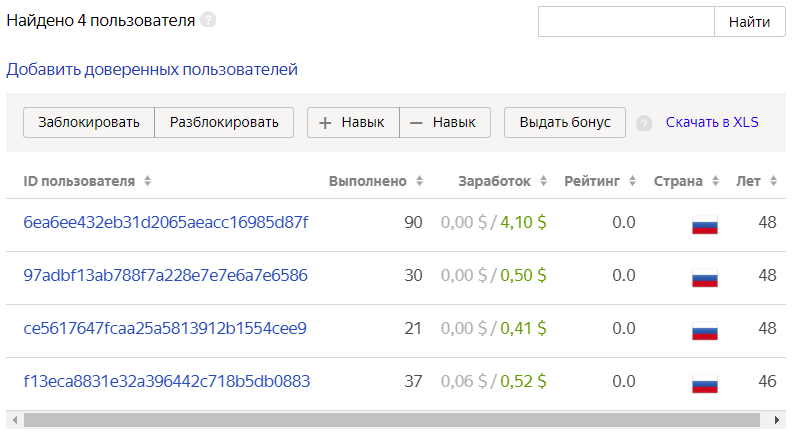This screenshot has height=435, width=792.
Task: Click the minus Навык button
Action: [445, 122]
